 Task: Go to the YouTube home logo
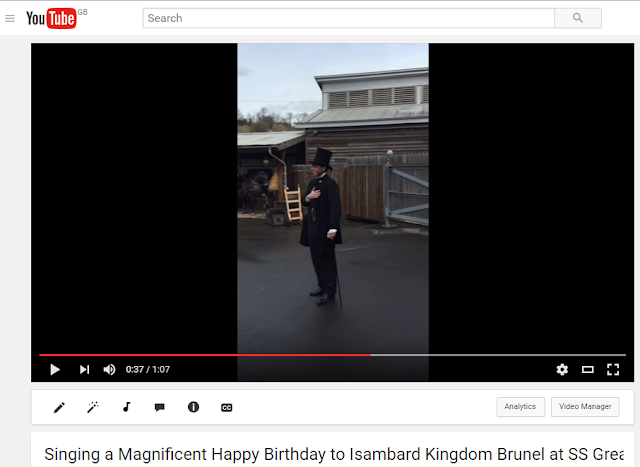pos(51,18)
